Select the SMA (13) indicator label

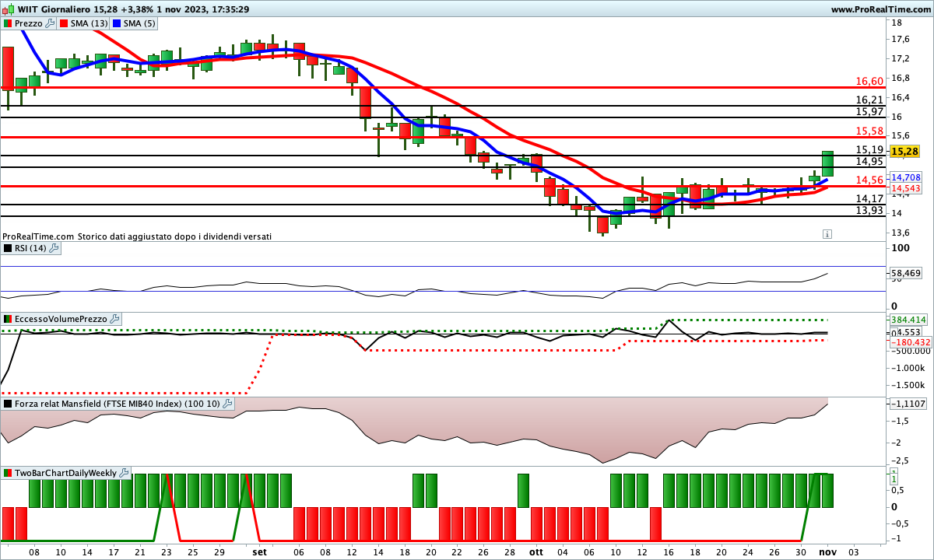[89, 23]
